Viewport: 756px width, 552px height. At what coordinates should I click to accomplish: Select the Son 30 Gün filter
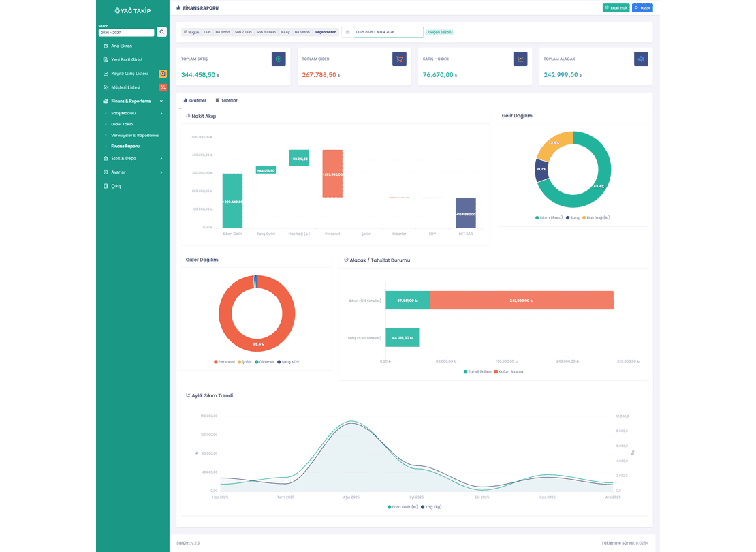pos(266,32)
